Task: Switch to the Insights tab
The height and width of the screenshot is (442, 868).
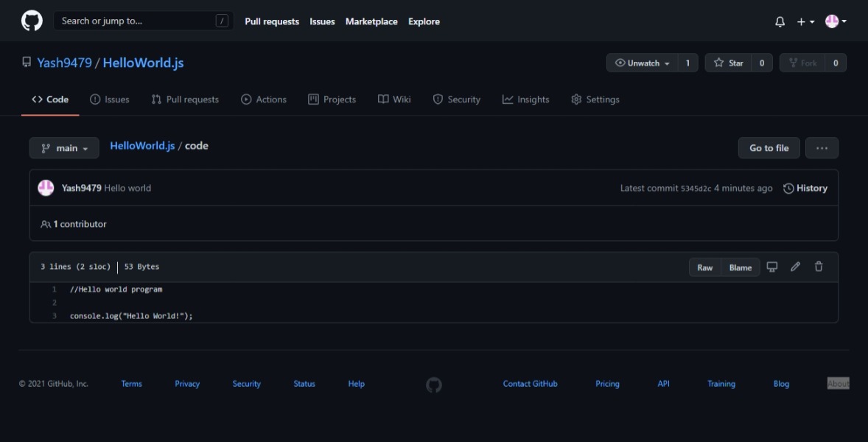Action: coord(525,99)
